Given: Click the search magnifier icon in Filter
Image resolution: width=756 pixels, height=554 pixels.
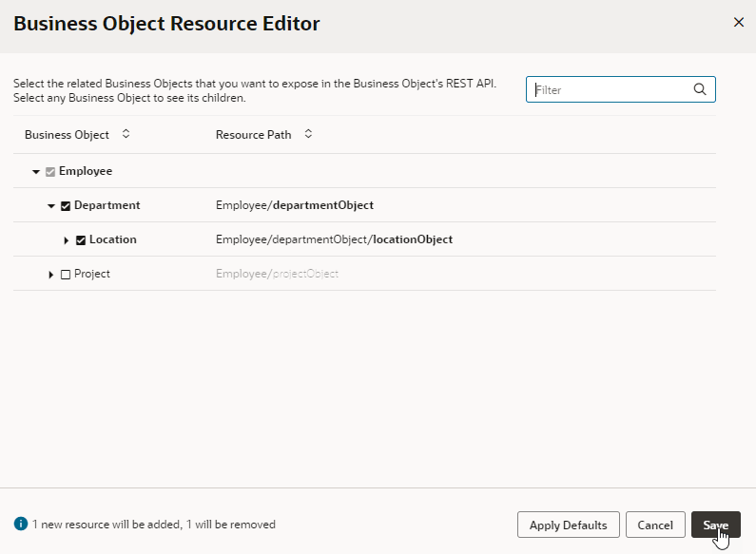Looking at the screenshot, I should tap(700, 89).
